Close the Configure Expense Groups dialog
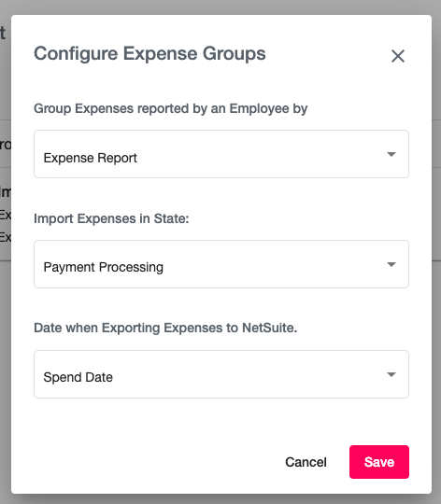This screenshot has width=441, height=504. click(398, 56)
